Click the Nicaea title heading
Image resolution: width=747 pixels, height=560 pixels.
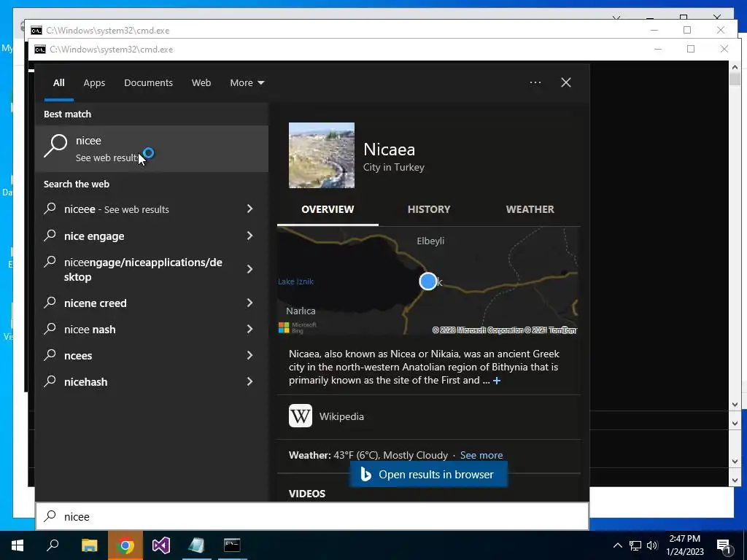coord(390,149)
